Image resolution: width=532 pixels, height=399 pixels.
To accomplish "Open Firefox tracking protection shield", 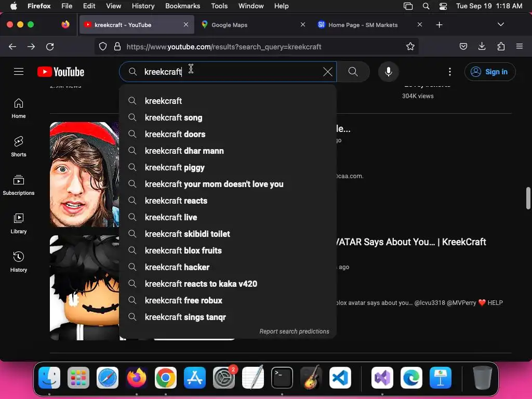I will [103, 46].
